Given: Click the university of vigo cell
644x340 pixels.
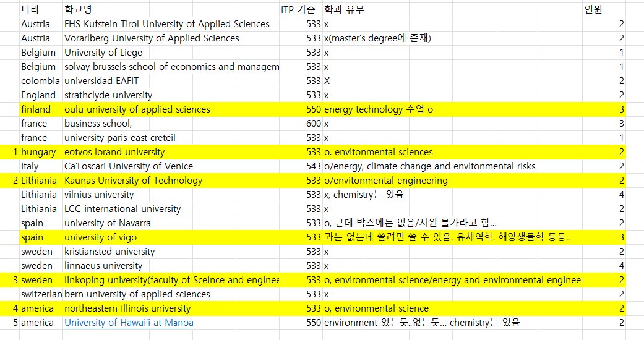Looking at the screenshot, I should click(101, 237).
